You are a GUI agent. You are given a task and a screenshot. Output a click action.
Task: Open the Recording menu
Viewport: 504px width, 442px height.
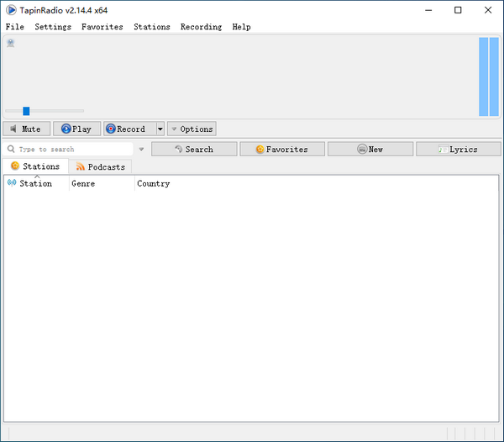201,27
